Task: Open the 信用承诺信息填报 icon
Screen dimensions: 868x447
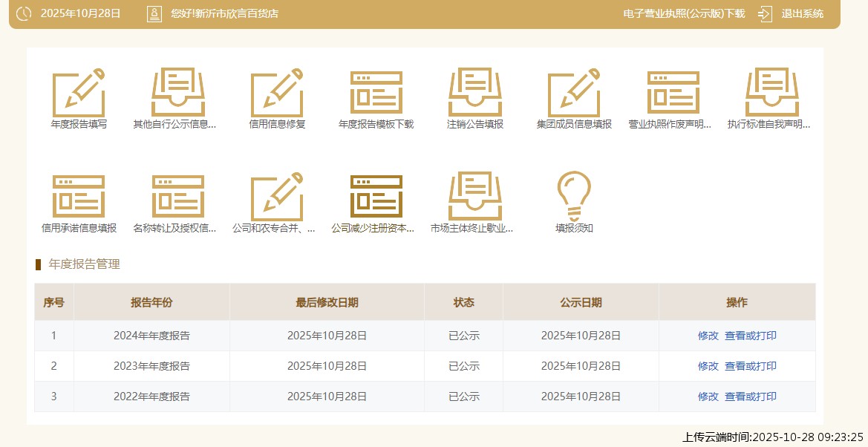Action: [x=79, y=197]
